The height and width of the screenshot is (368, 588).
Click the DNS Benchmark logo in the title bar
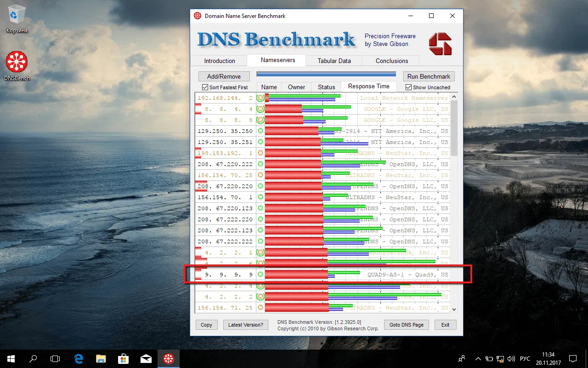[197, 16]
